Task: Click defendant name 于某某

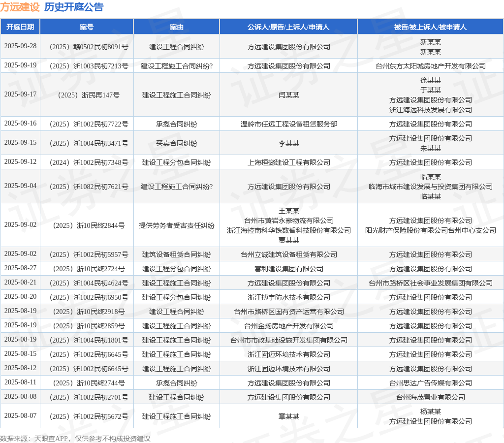Action: coord(430,90)
